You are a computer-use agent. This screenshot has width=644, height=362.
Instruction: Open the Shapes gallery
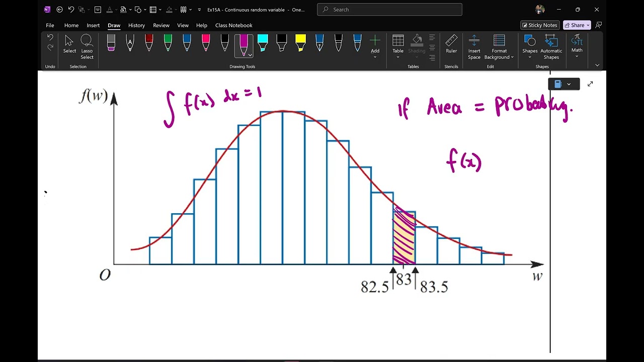(x=530, y=47)
